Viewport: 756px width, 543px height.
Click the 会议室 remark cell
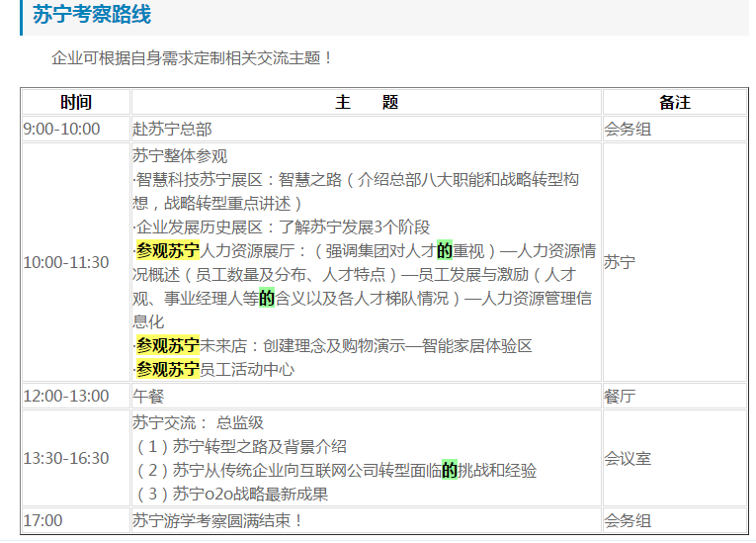[x=675, y=458]
